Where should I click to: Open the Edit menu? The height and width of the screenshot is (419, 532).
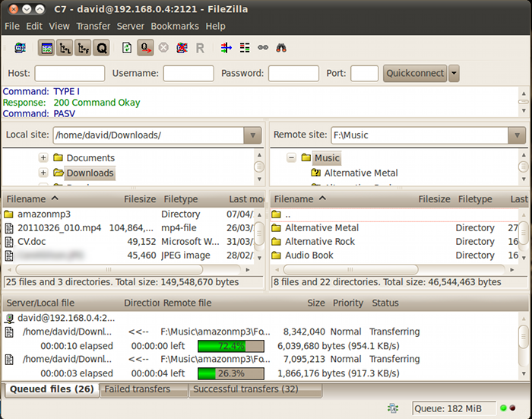pos(34,26)
